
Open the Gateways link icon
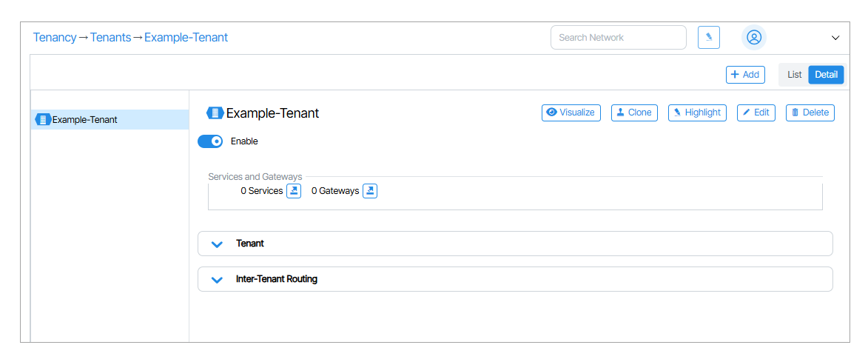370,191
